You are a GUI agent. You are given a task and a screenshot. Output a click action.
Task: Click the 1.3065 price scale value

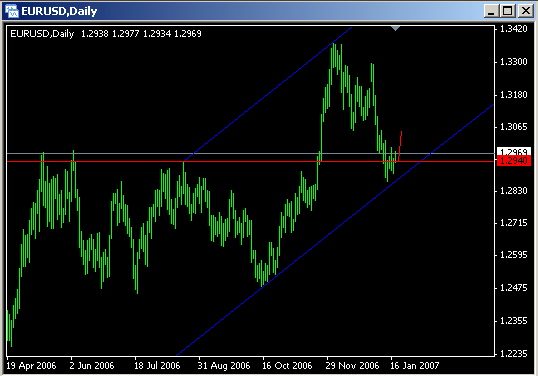click(513, 127)
